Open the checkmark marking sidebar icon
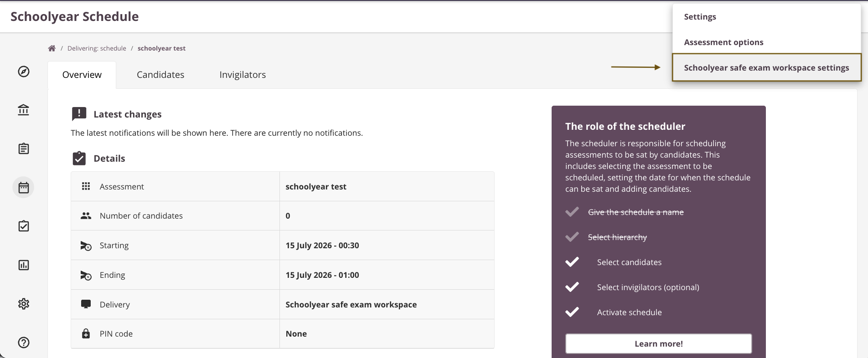This screenshot has height=358, width=868. click(24, 226)
